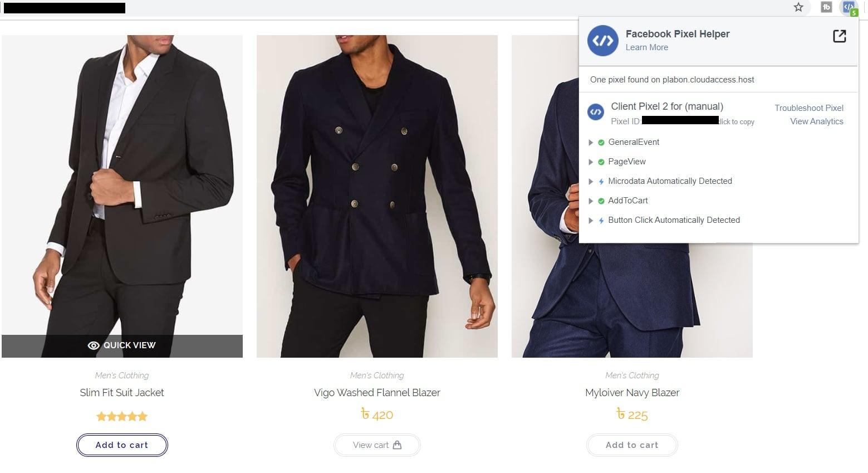Open View Analytics link
The height and width of the screenshot is (473, 868).
(816, 121)
